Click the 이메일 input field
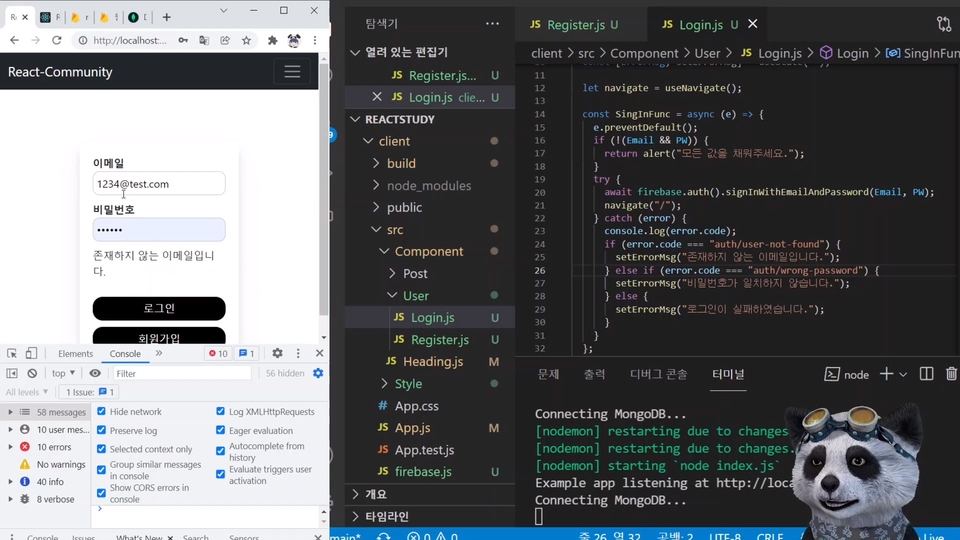 159,184
